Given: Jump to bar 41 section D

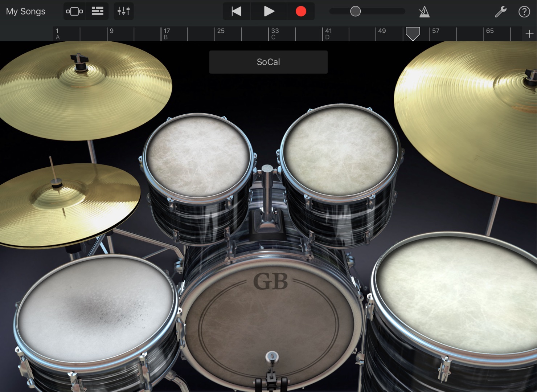Looking at the screenshot, I should click(328, 34).
